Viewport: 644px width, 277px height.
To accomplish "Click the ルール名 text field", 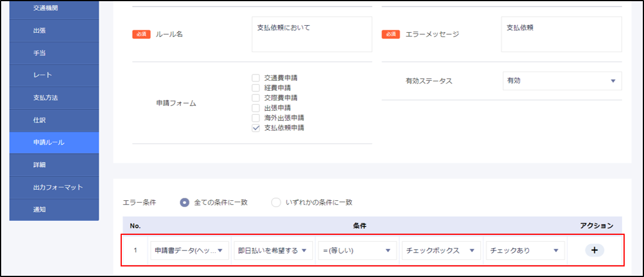I will pos(311,34).
